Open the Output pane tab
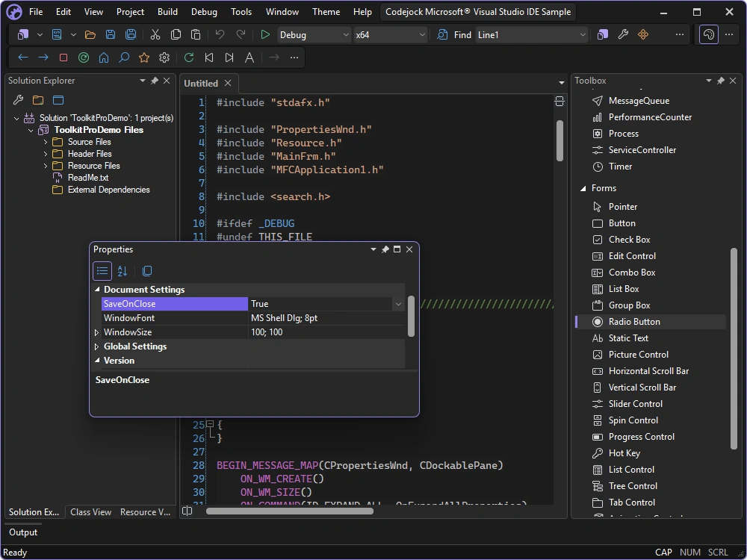This screenshot has width=747, height=560. [x=23, y=532]
